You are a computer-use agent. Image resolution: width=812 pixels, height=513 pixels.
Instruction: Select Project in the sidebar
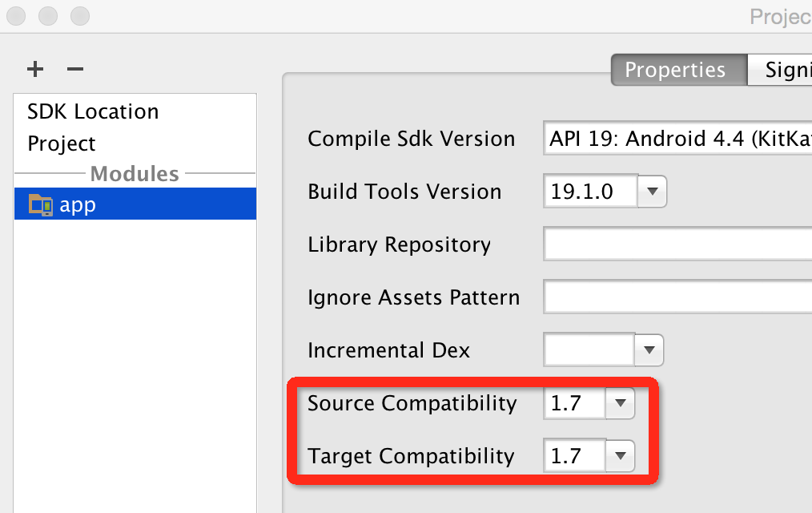(62, 144)
